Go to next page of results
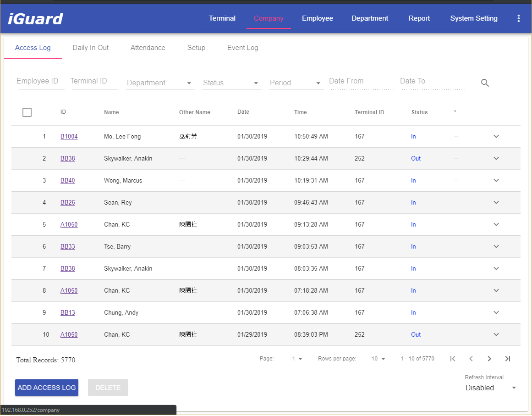The width and height of the screenshot is (532, 416). pos(489,359)
